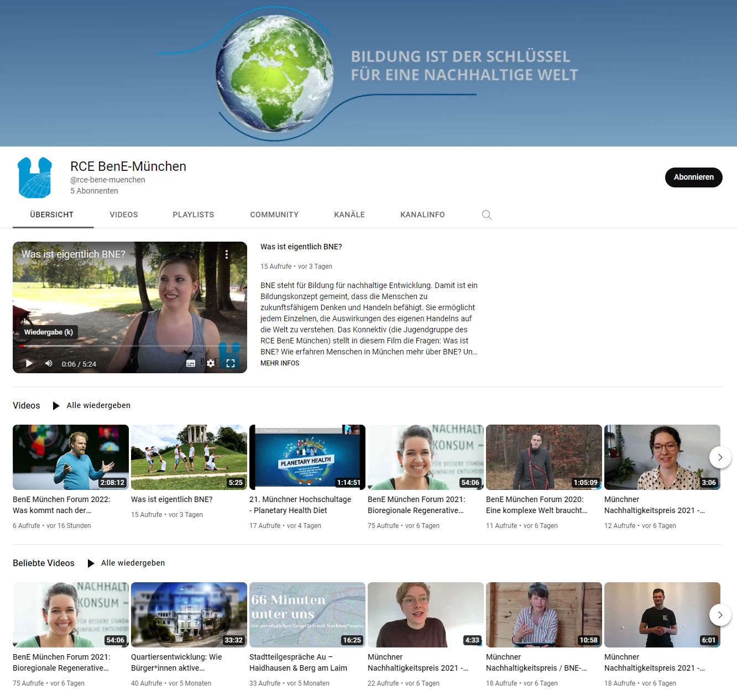Click the play-all triangle icon beside Videos
This screenshot has width=737, height=700.
56,405
